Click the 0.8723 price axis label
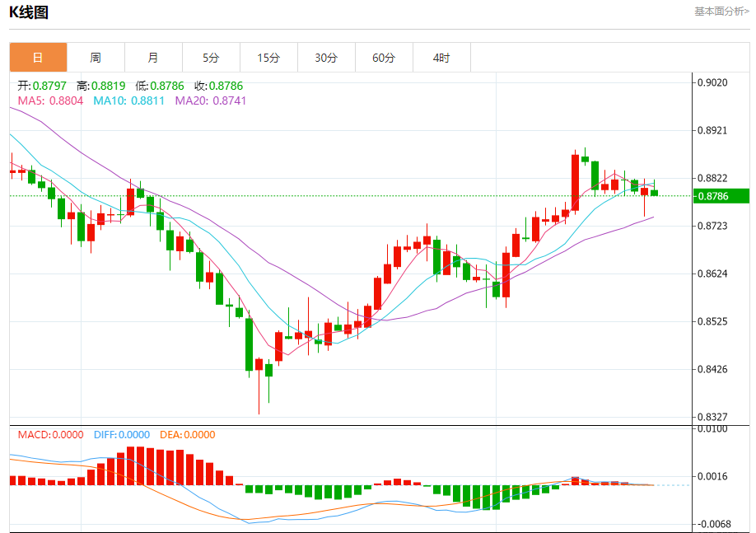Image resolution: width=756 pixels, height=533 pixels. tap(712, 226)
